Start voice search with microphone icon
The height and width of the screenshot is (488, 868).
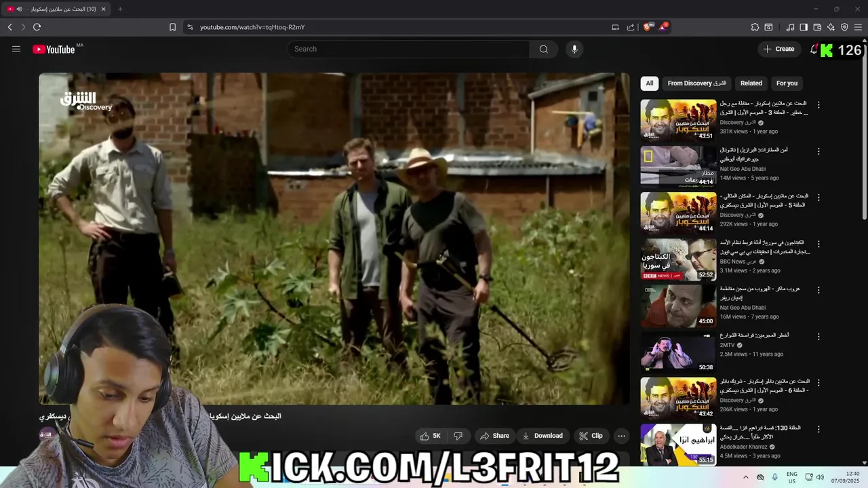(x=574, y=49)
